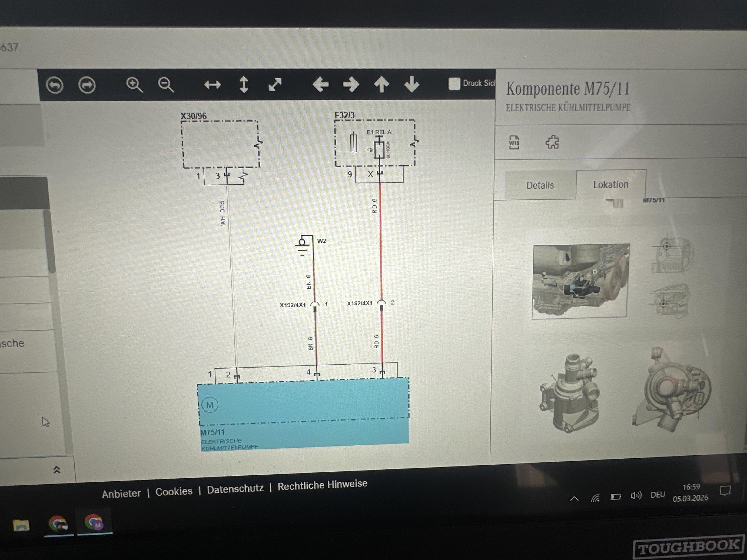Pan the diagram up with the up arrow

click(x=381, y=84)
